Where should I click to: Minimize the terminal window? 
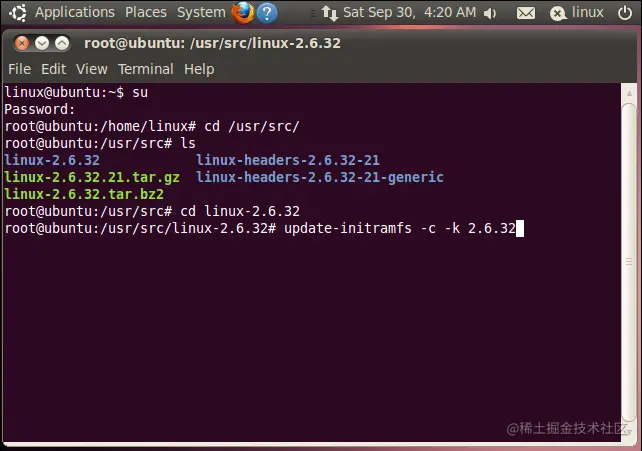pyautogui.click(x=42, y=43)
